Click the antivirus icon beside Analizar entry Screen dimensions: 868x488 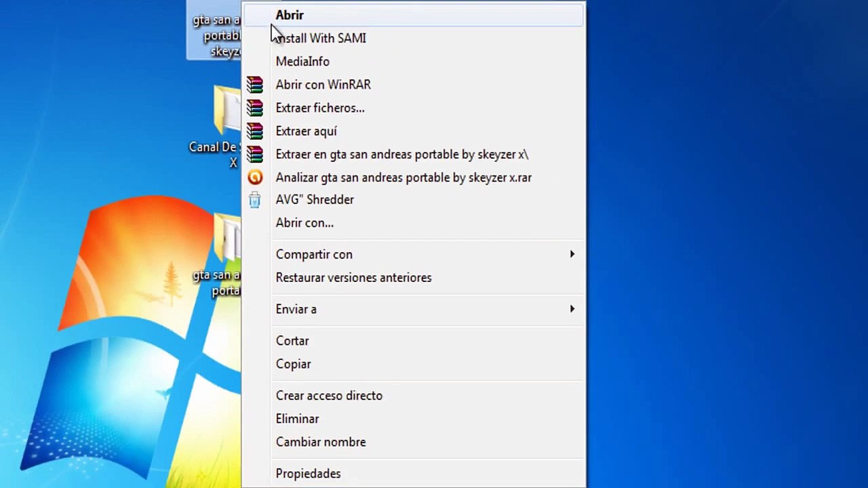pos(255,177)
